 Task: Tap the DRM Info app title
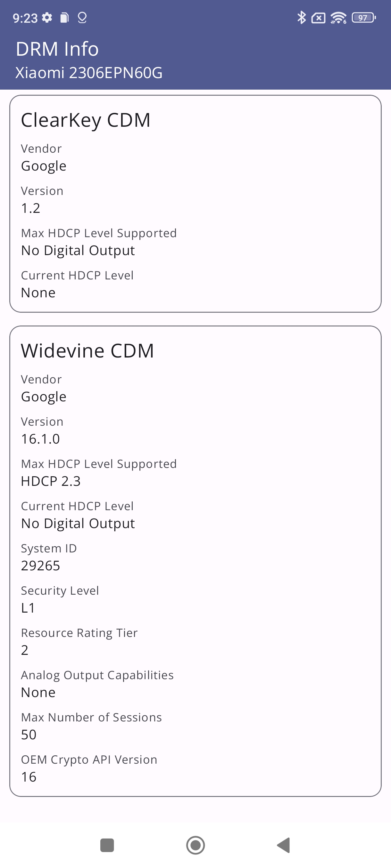coord(57,49)
